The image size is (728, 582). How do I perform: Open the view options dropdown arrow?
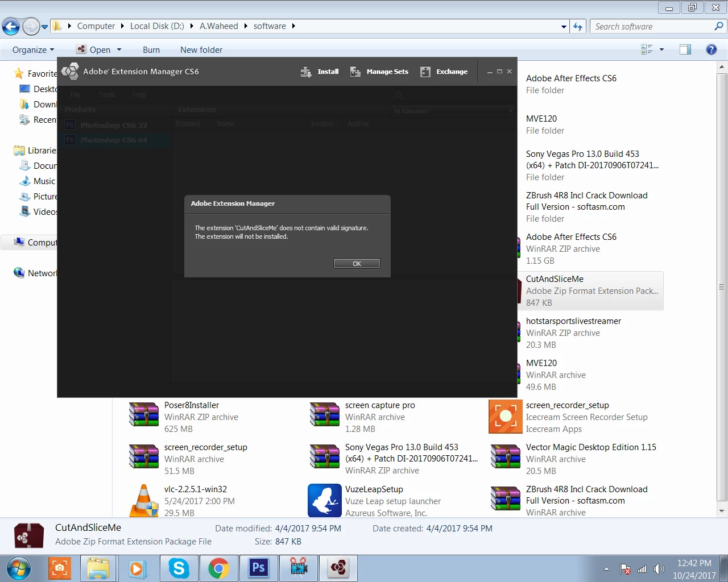661,50
